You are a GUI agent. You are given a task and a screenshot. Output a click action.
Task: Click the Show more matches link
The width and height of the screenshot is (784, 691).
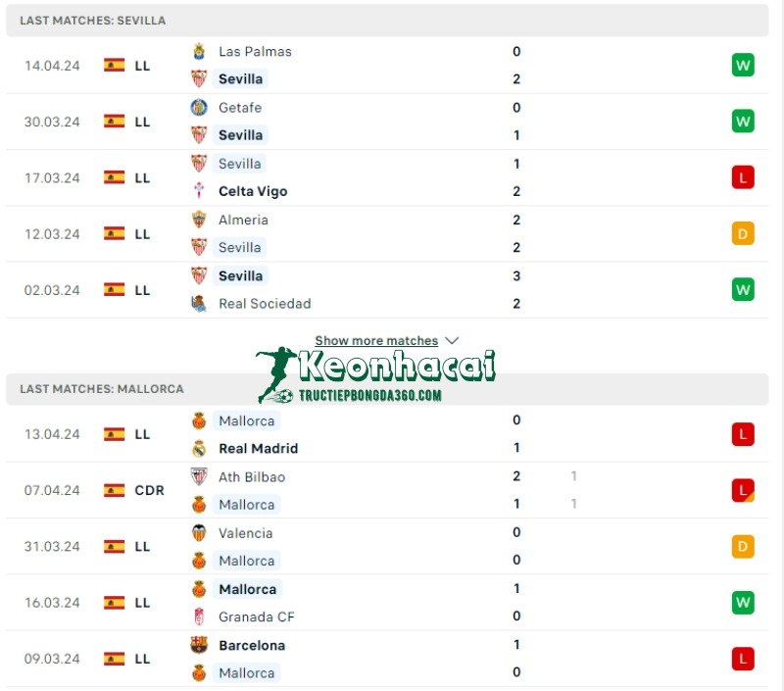pos(378,340)
